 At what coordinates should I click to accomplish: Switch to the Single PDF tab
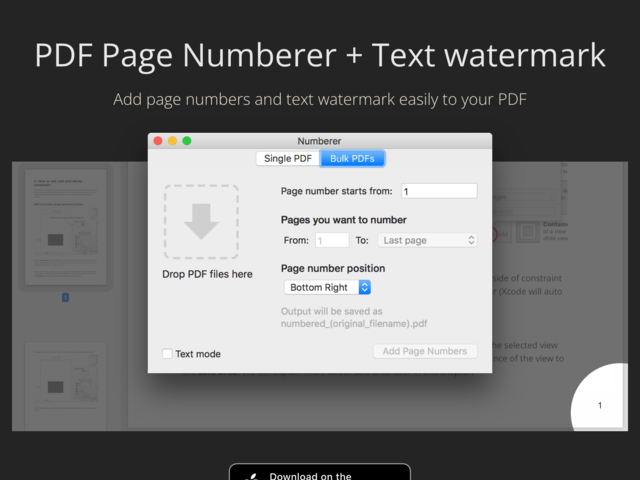(288, 158)
